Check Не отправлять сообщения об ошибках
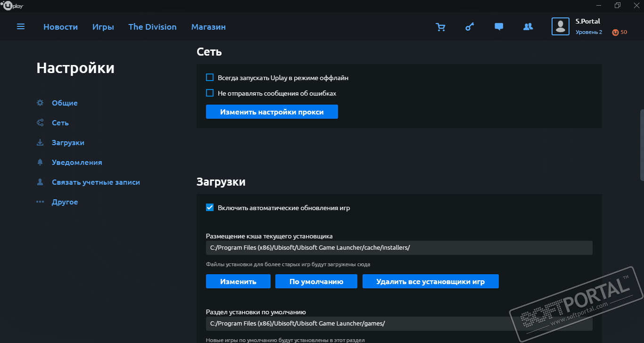644x343 pixels. [x=210, y=93]
